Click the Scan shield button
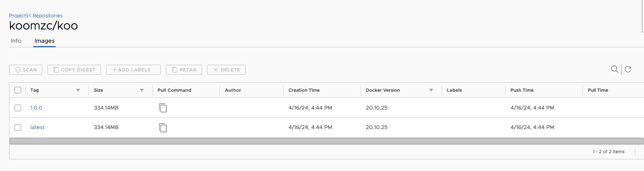This screenshot has height=171, width=644. pyautogui.click(x=26, y=70)
